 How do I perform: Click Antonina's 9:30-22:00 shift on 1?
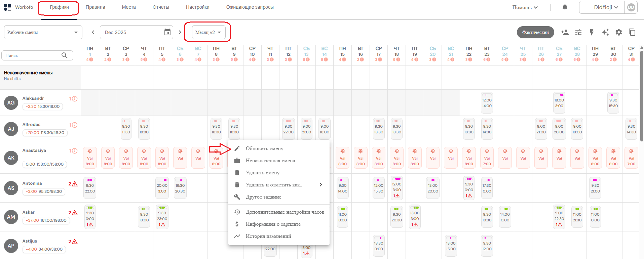[x=90, y=188]
